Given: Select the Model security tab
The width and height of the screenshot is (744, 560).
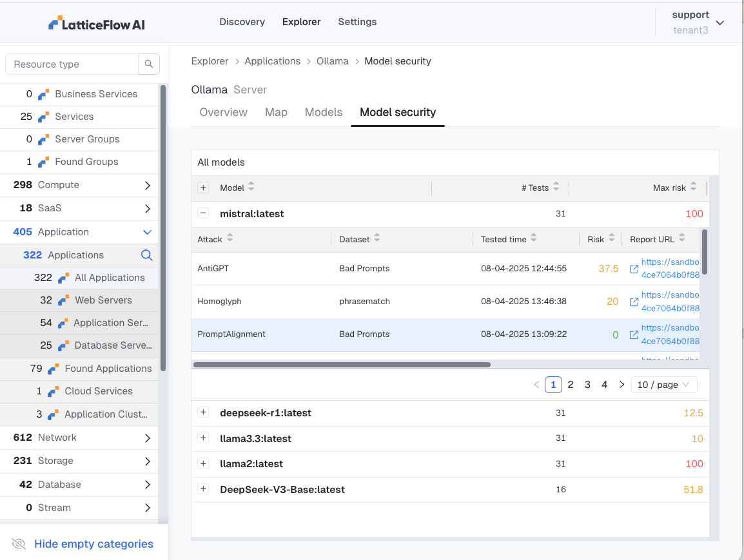Looking at the screenshot, I should [398, 112].
